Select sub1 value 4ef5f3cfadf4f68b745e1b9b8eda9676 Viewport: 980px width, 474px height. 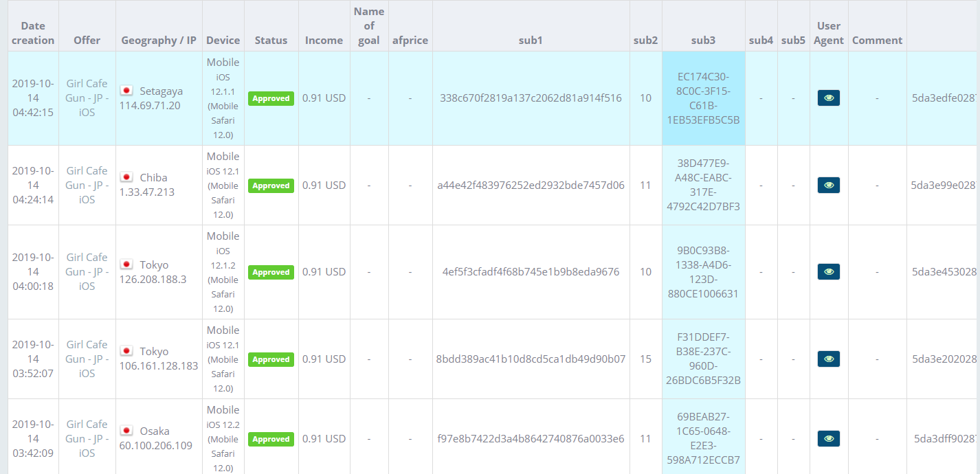click(x=531, y=272)
